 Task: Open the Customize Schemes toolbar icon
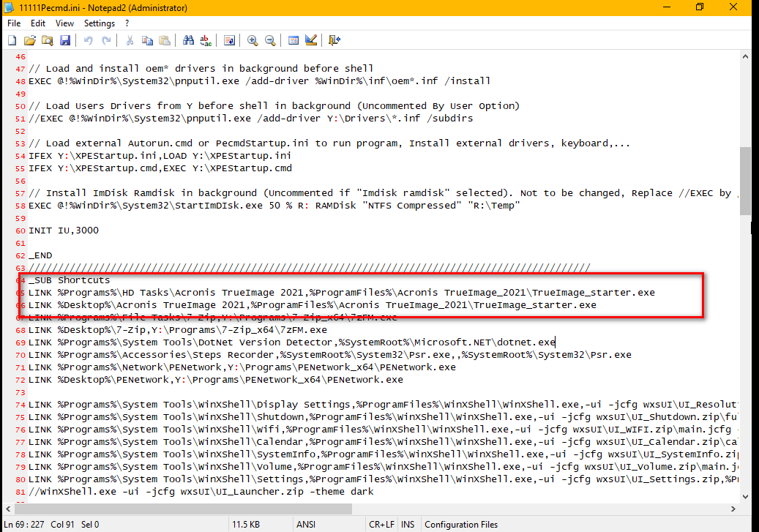pyautogui.click(x=311, y=41)
